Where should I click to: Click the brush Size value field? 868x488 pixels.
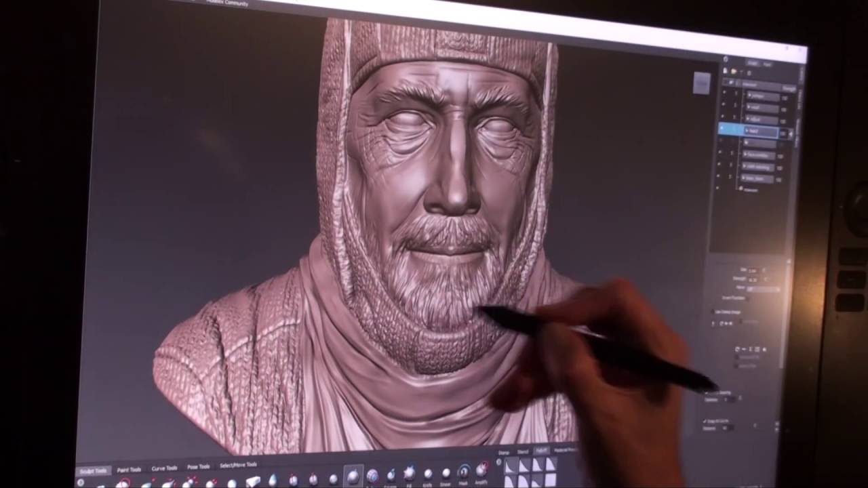(x=753, y=270)
